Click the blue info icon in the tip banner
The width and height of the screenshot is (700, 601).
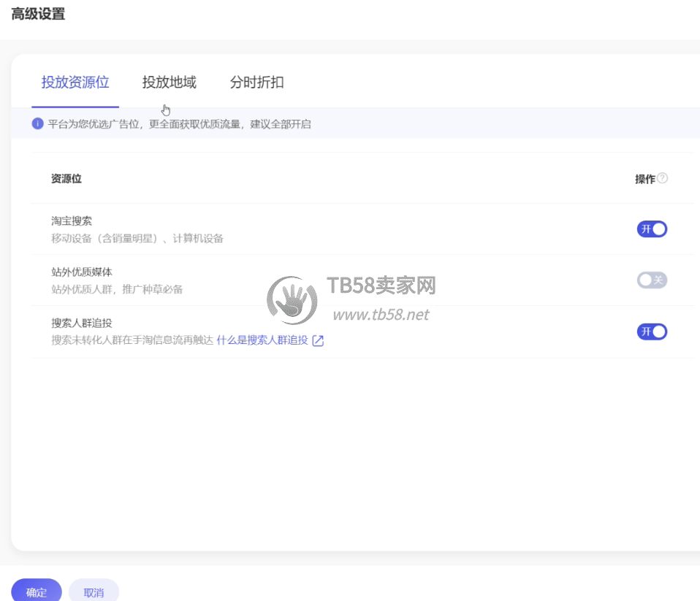point(38,124)
